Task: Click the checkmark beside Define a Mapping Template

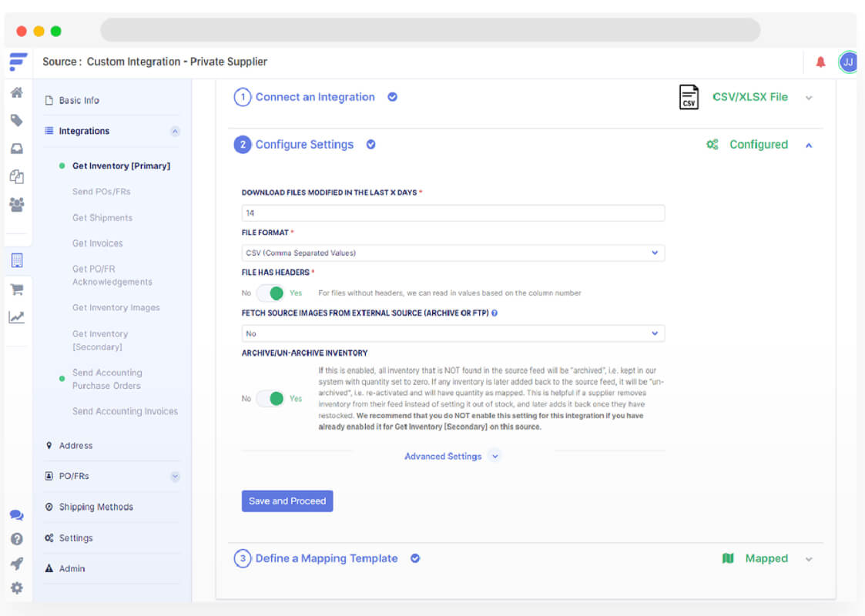Action: (415, 558)
